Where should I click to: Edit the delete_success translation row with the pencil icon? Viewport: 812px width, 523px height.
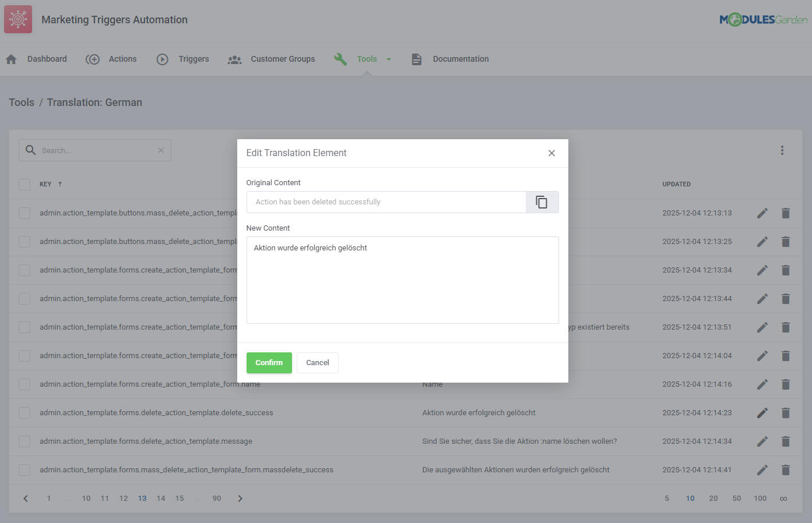point(762,412)
